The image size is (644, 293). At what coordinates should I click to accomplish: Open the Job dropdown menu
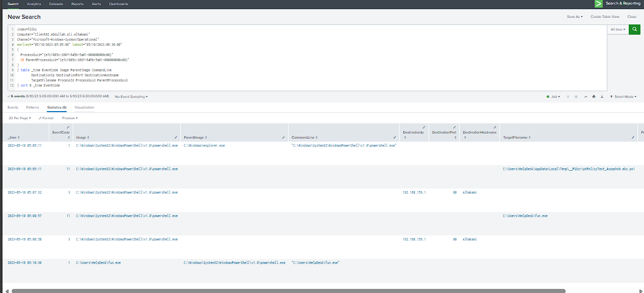(x=553, y=96)
